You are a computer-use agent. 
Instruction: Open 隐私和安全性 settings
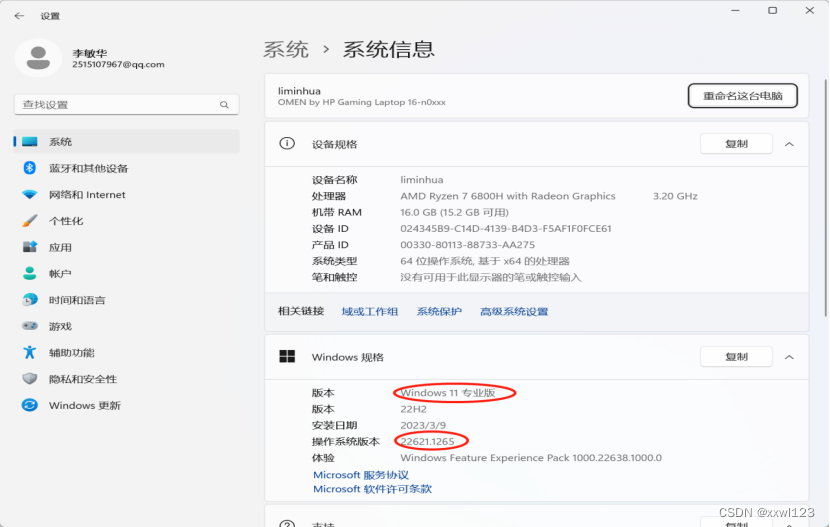pyautogui.click(x=127, y=379)
